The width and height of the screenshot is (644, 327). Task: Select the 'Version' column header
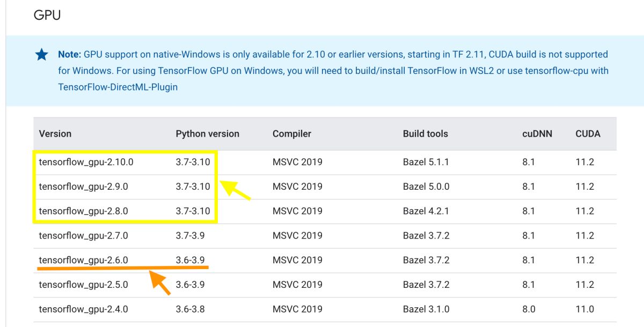pyautogui.click(x=55, y=133)
